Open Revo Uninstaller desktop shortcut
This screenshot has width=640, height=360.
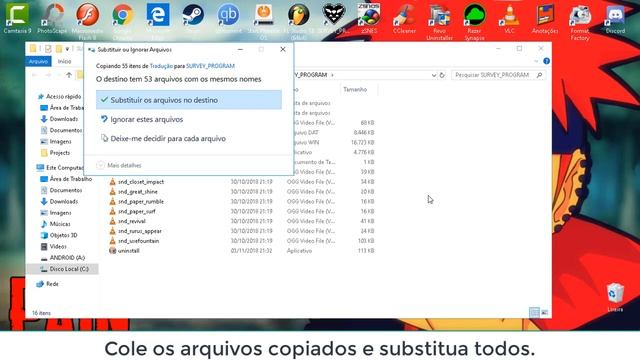439,21
